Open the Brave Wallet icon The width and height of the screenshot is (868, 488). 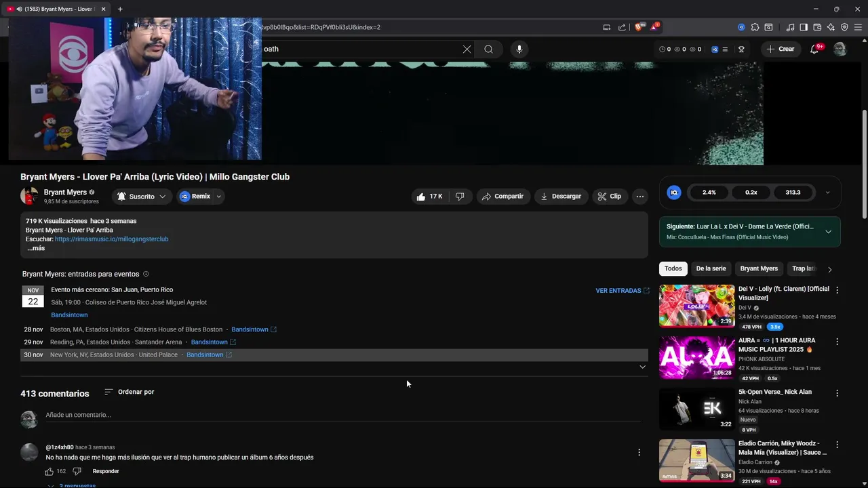pos(817,27)
